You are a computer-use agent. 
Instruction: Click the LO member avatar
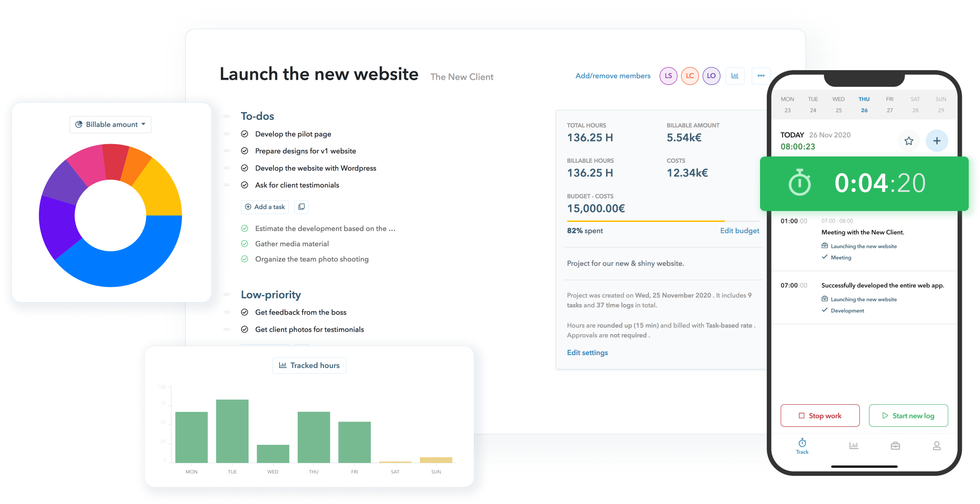711,76
